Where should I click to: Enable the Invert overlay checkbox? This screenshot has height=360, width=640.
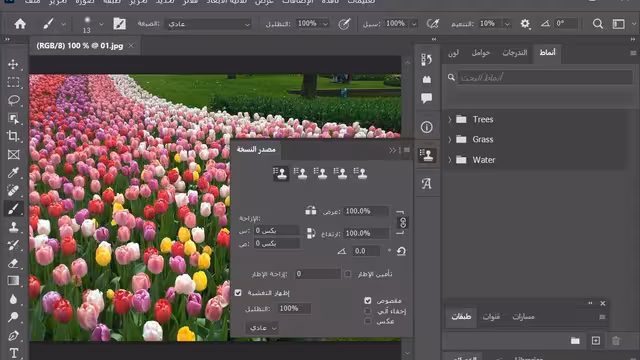click(368, 321)
